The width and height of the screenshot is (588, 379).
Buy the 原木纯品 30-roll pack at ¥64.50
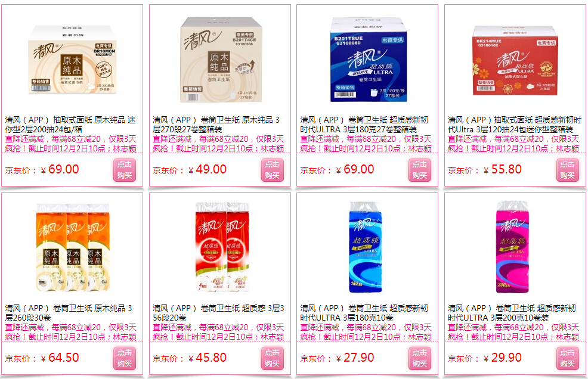coord(125,358)
